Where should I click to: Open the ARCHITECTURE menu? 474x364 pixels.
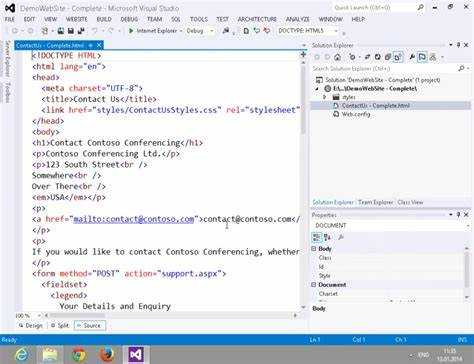(x=257, y=19)
